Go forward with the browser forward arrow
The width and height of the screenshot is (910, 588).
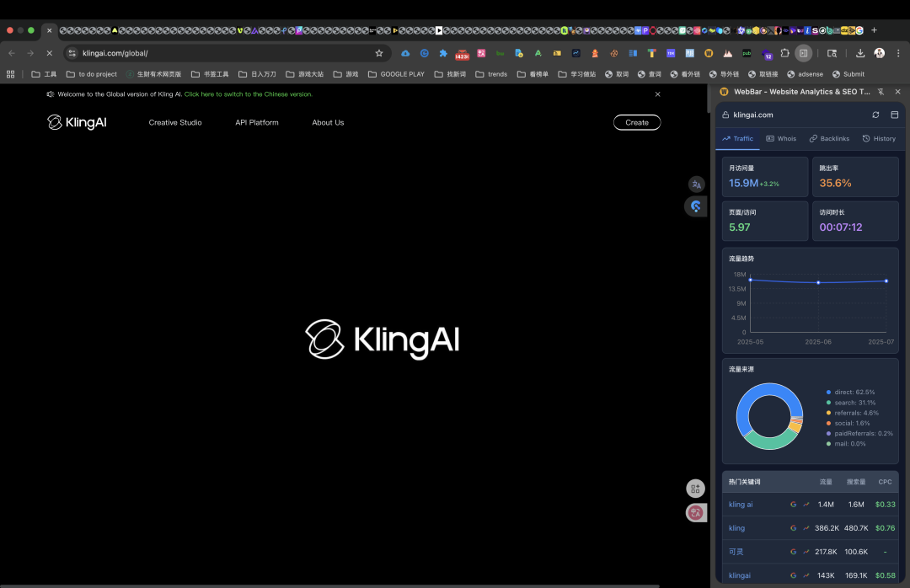[30, 53]
